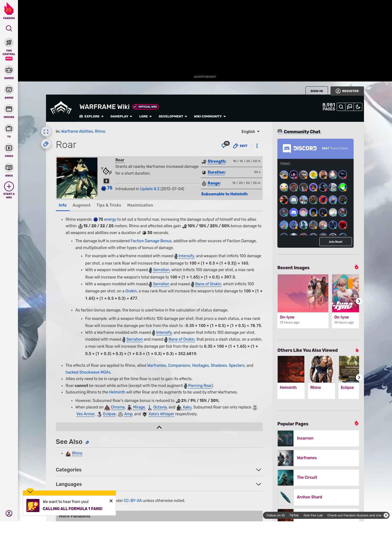Edit the See Also section pencil
Screen dimensions: 392x545
click(87, 442)
